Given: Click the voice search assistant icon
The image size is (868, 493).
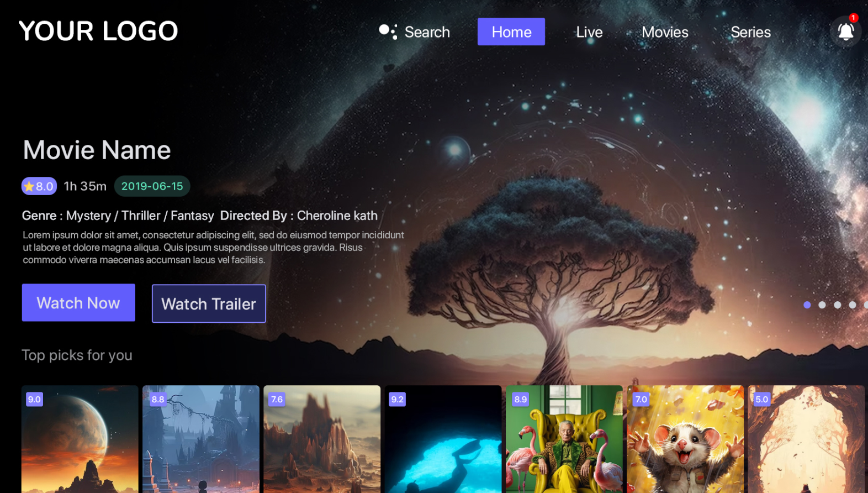Looking at the screenshot, I should click(388, 32).
